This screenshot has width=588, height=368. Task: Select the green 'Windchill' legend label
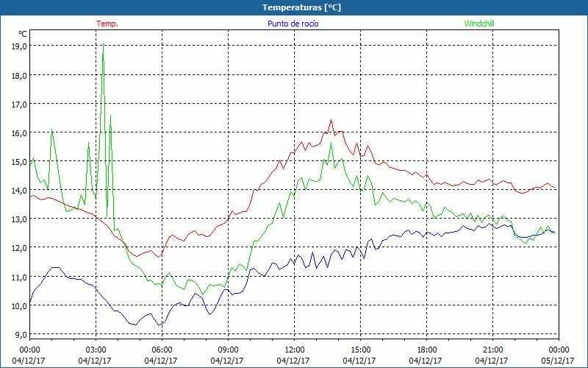(x=479, y=24)
